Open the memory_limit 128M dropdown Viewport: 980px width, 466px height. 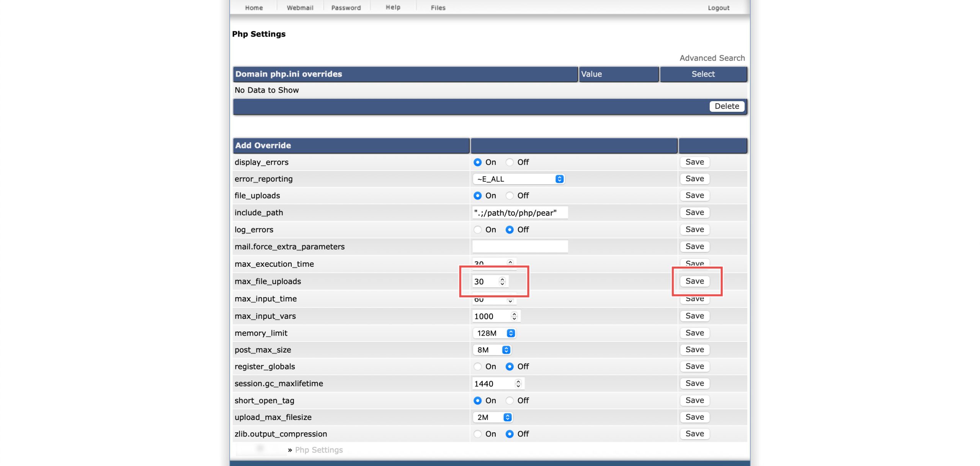coord(494,333)
